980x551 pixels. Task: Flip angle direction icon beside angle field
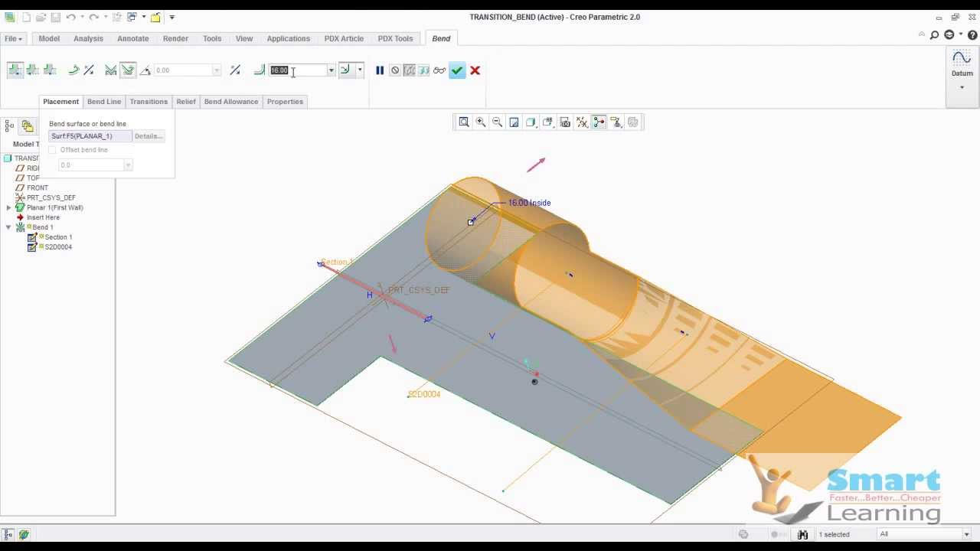point(235,70)
